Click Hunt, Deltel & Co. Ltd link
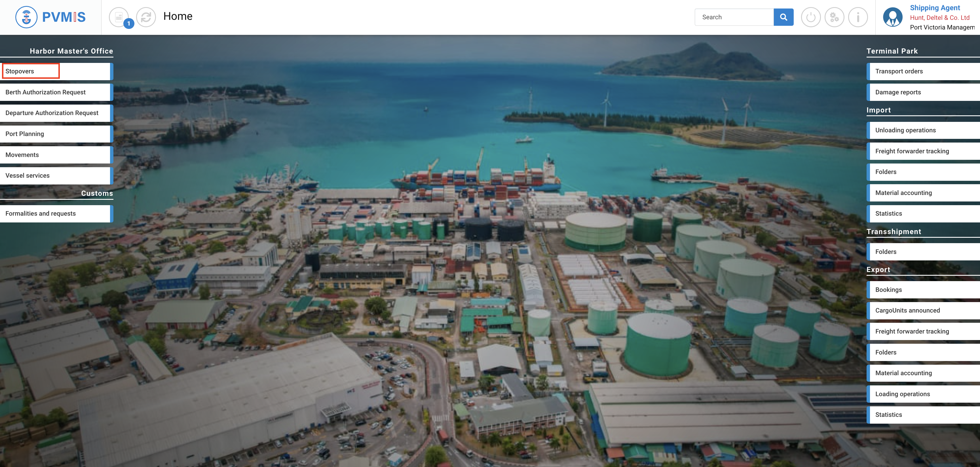The height and width of the screenshot is (467, 980). click(939, 18)
